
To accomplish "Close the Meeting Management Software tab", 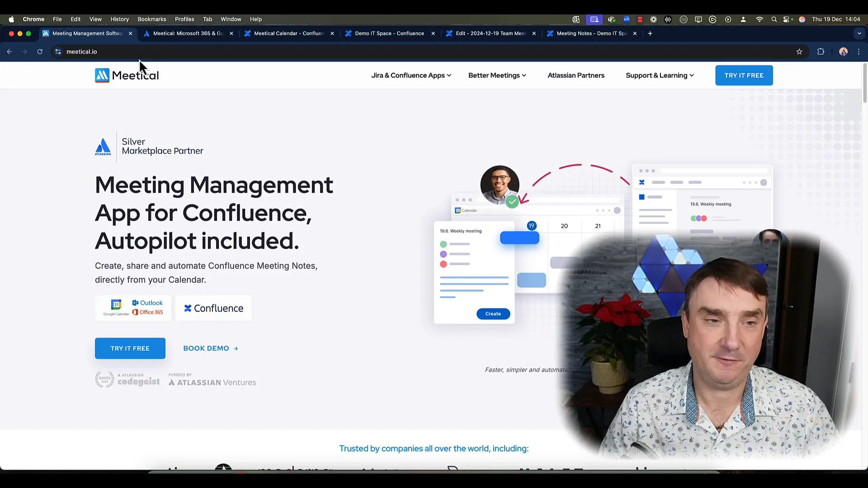I will [131, 33].
